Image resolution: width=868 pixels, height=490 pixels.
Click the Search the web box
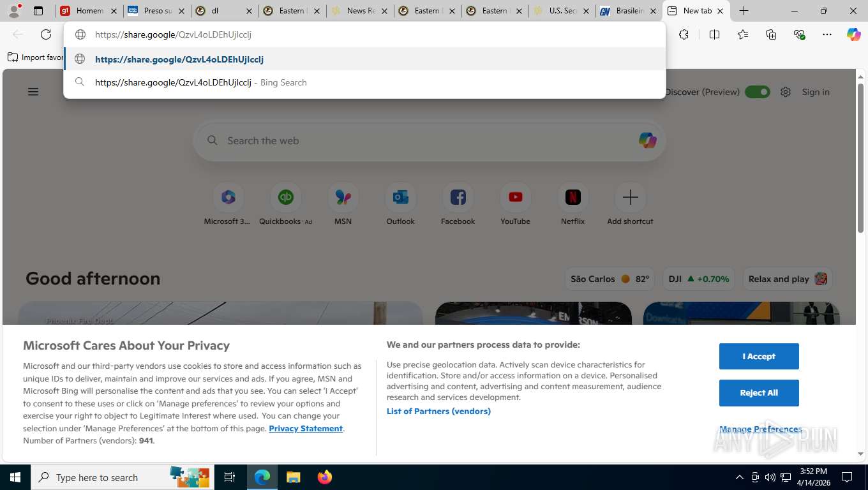tap(430, 140)
